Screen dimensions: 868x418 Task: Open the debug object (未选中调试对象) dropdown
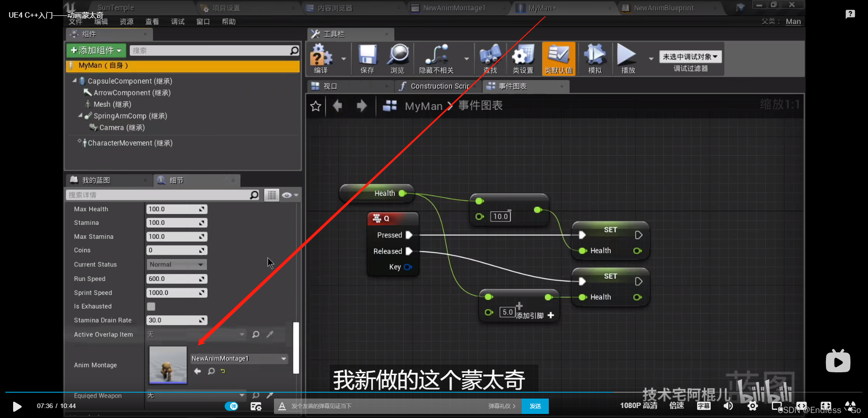click(x=690, y=57)
